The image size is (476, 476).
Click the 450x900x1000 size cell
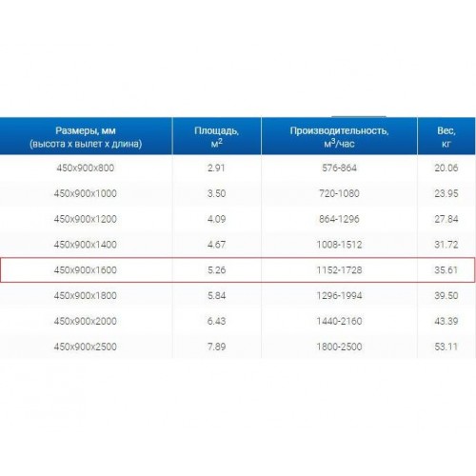(x=86, y=193)
